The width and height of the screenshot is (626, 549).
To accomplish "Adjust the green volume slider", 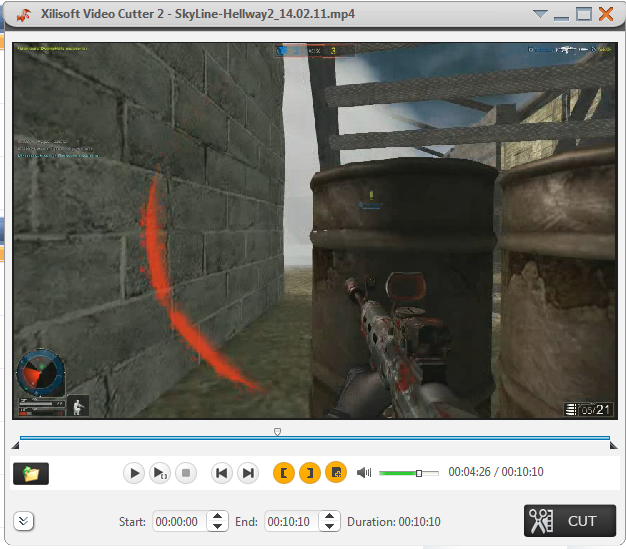I will pyautogui.click(x=409, y=473).
